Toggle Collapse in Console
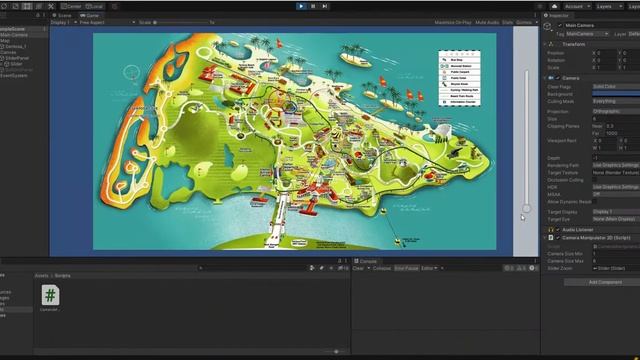Screen dimensions: 640x360 [382, 268]
